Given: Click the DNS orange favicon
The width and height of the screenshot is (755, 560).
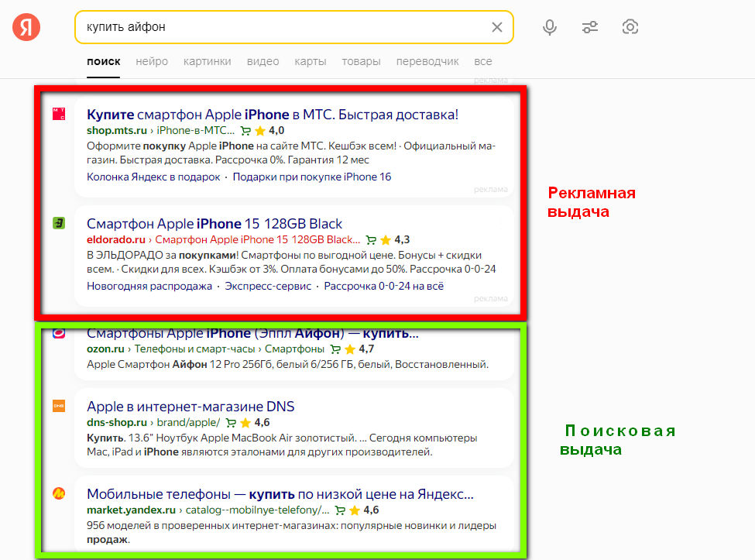Looking at the screenshot, I should click(x=59, y=406).
